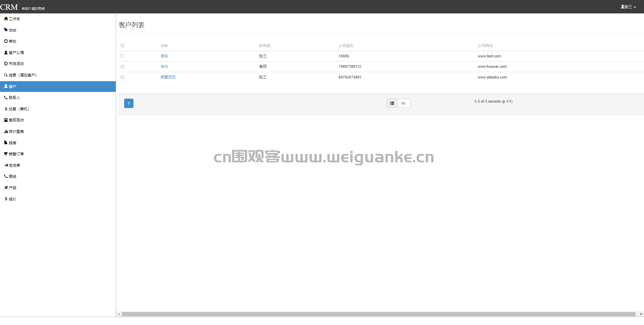Click the www.huawei.com website cell
The height and width of the screenshot is (325, 644).
(492, 67)
